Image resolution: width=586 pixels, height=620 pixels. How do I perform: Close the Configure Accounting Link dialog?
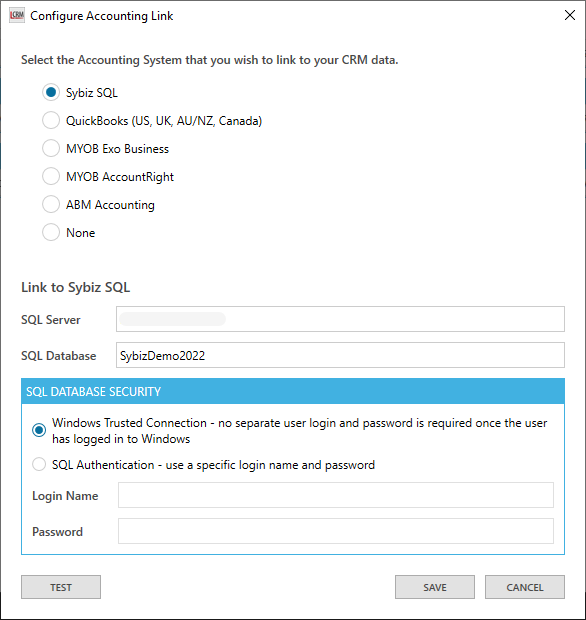click(569, 15)
